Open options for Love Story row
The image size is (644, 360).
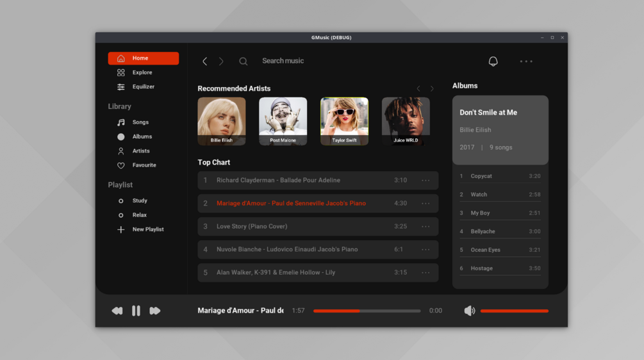tap(425, 226)
